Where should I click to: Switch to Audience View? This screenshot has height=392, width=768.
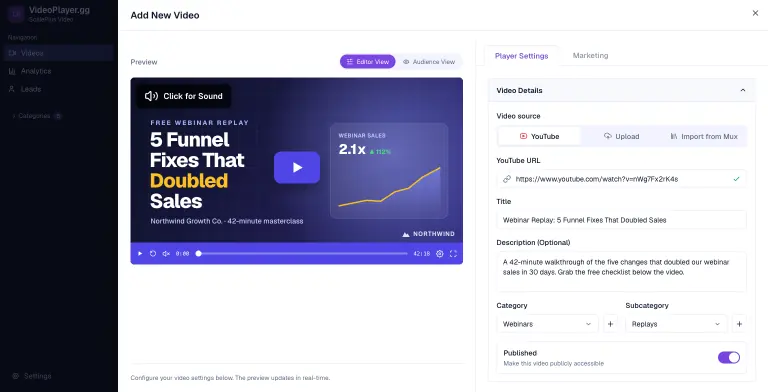pos(429,62)
